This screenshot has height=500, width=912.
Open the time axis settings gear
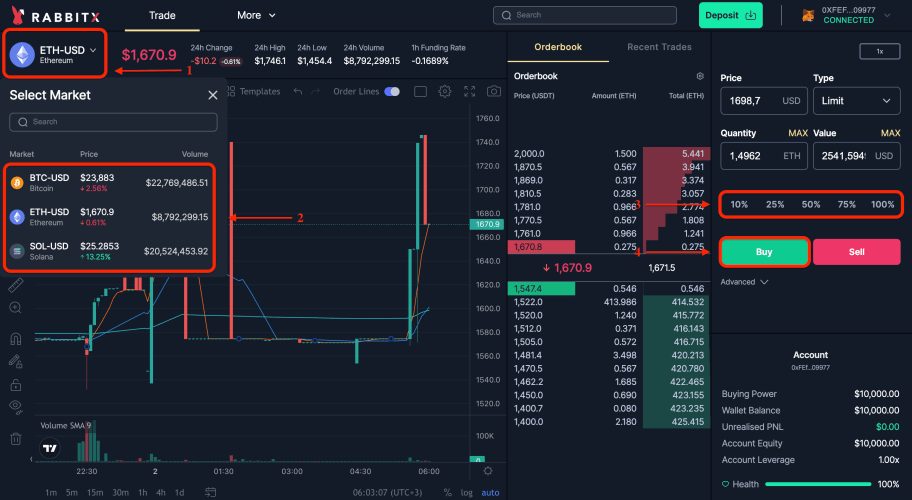coord(488,471)
